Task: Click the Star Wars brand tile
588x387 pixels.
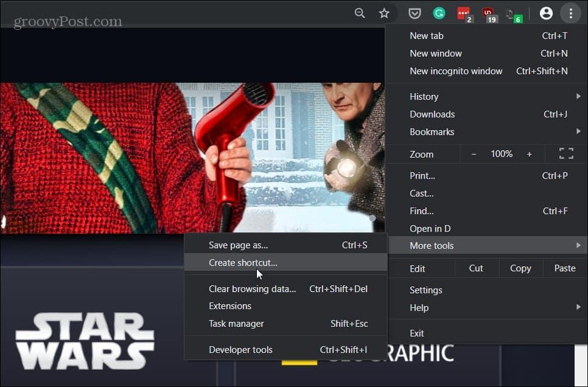Action: click(92, 327)
